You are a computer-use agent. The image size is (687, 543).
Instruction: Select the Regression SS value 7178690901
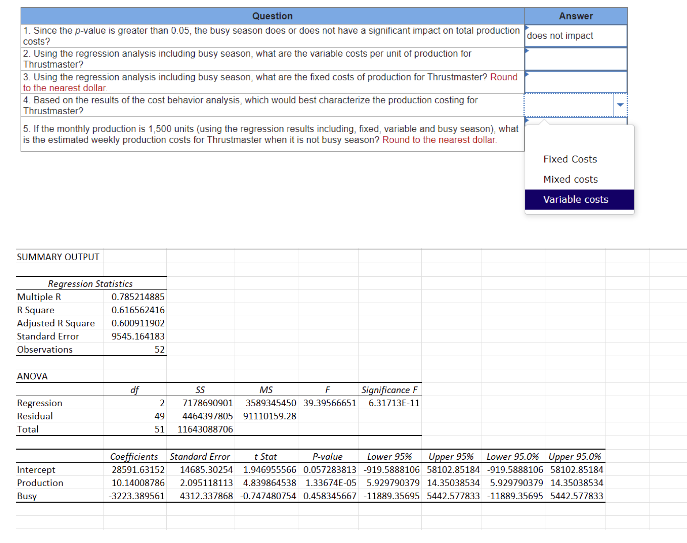point(208,403)
